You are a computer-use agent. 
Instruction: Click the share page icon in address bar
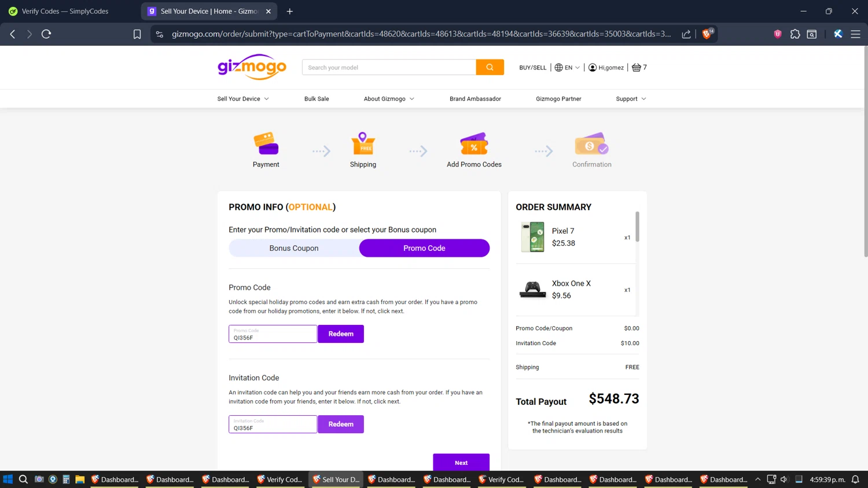pyautogui.click(x=686, y=34)
